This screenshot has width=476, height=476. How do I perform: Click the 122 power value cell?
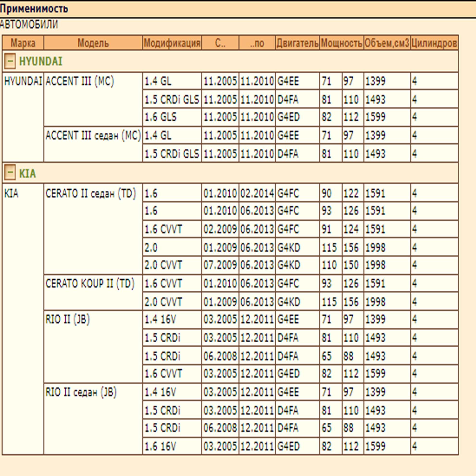tap(353, 193)
